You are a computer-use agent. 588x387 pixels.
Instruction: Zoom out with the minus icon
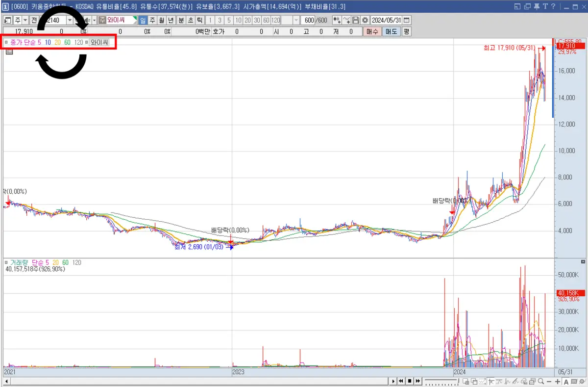[549, 381]
